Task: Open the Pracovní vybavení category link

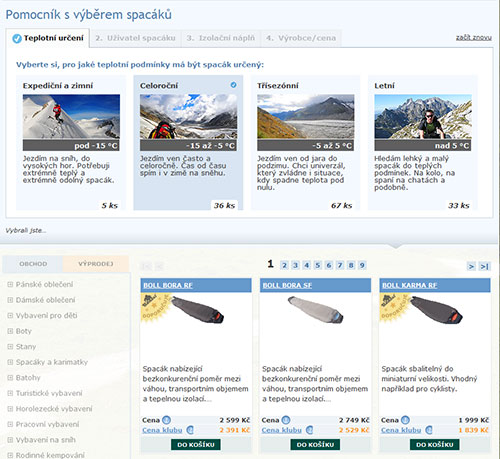Action: (x=47, y=424)
